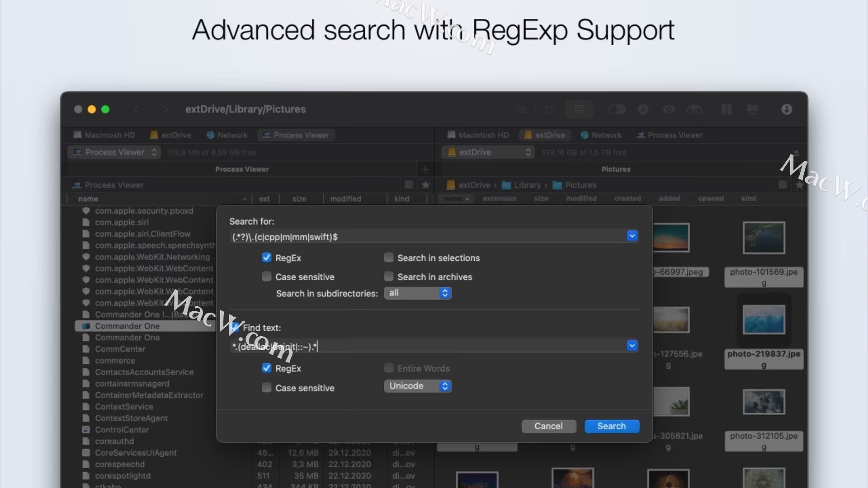The height and width of the screenshot is (488, 868).
Task: Click the forward navigation arrow
Action: [x=165, y=109]
